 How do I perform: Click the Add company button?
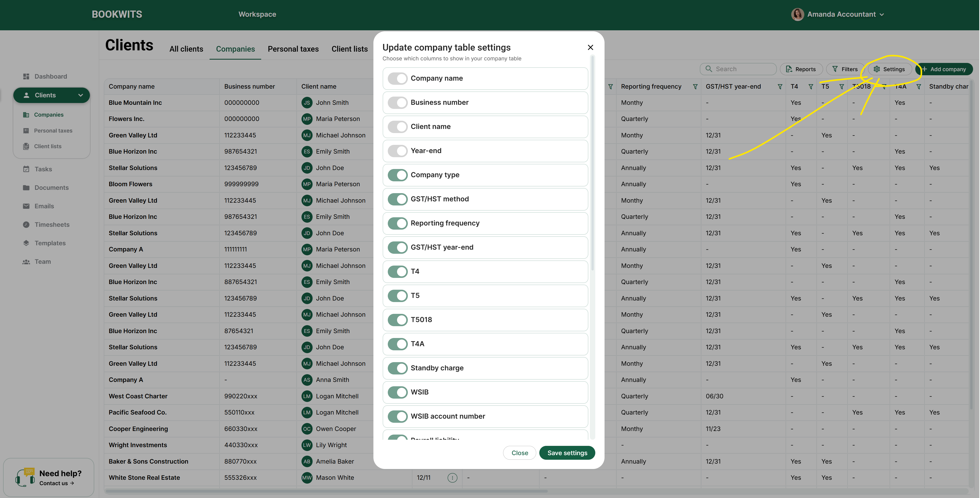pos(944,69)
